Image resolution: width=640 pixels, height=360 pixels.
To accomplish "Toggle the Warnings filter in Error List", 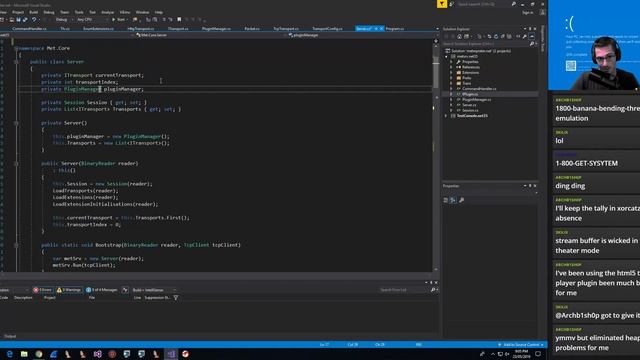I will click(x=69, y=290).
